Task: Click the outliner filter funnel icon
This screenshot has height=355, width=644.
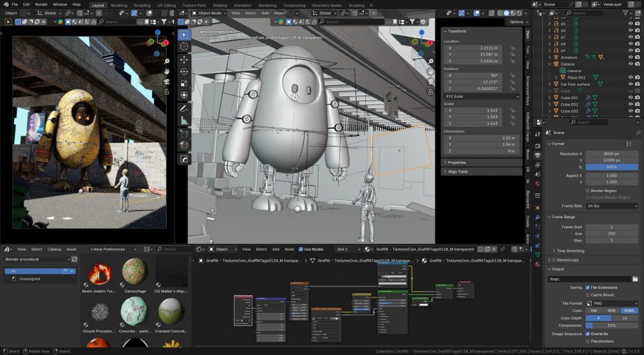Action: point(625,13)
